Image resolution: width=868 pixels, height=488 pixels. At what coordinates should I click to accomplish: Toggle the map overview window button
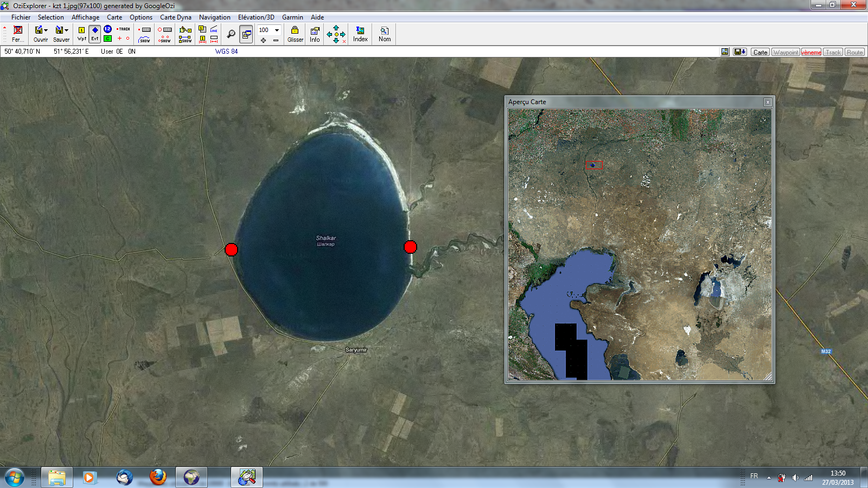coord(246,34)
